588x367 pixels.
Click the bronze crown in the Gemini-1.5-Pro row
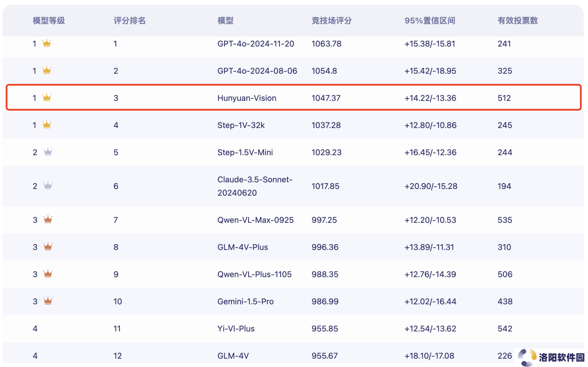pos(48,301)
